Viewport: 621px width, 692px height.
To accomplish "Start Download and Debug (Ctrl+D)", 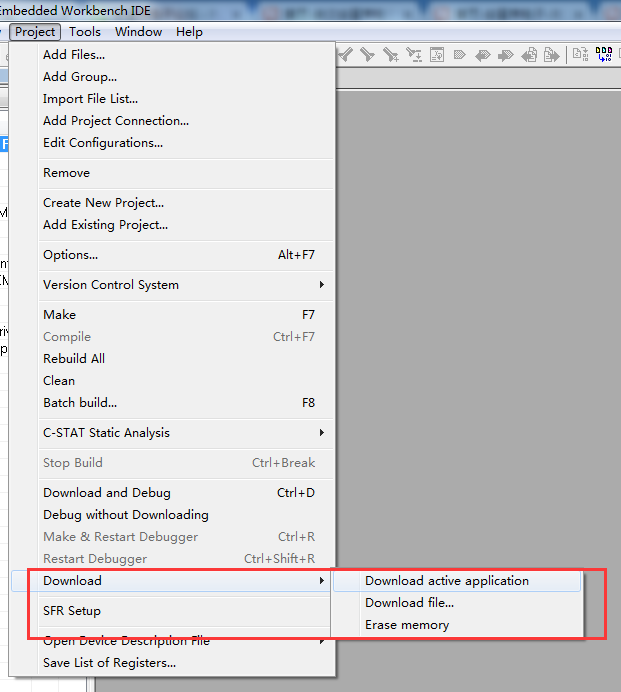I will point(172,493).
